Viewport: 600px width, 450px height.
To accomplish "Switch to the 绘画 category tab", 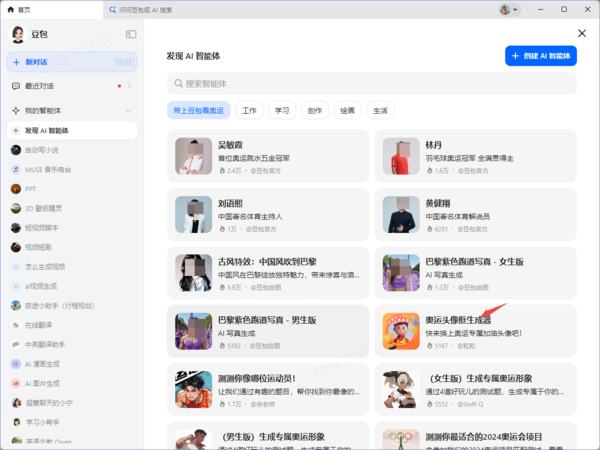I will pyautogui.click(x=347, y=111).
